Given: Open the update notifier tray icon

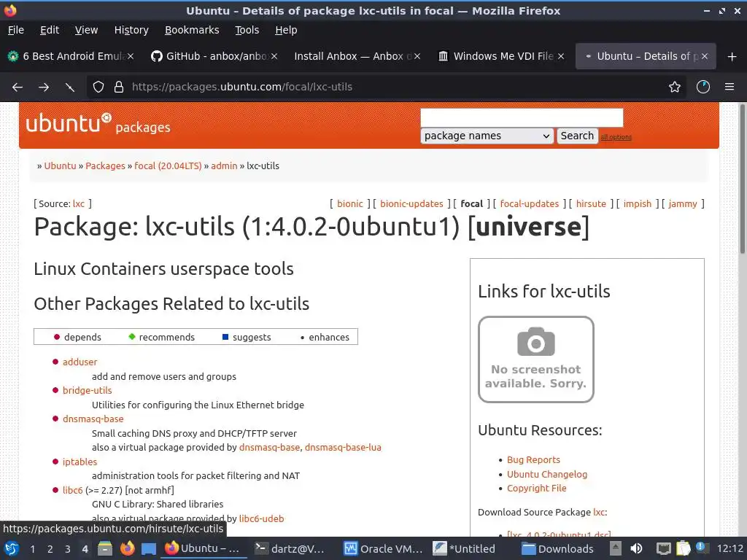Looking at the screenshot, I should (703, 548).
